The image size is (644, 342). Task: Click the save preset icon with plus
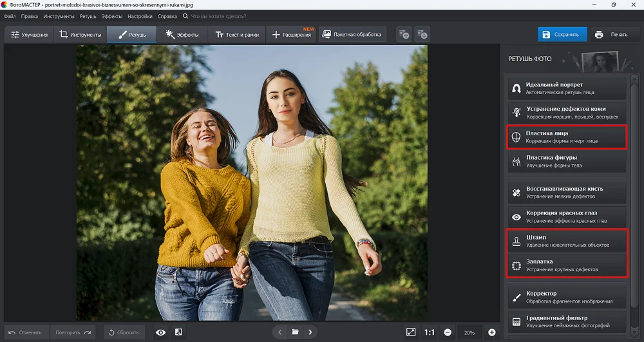coord(404,34)
